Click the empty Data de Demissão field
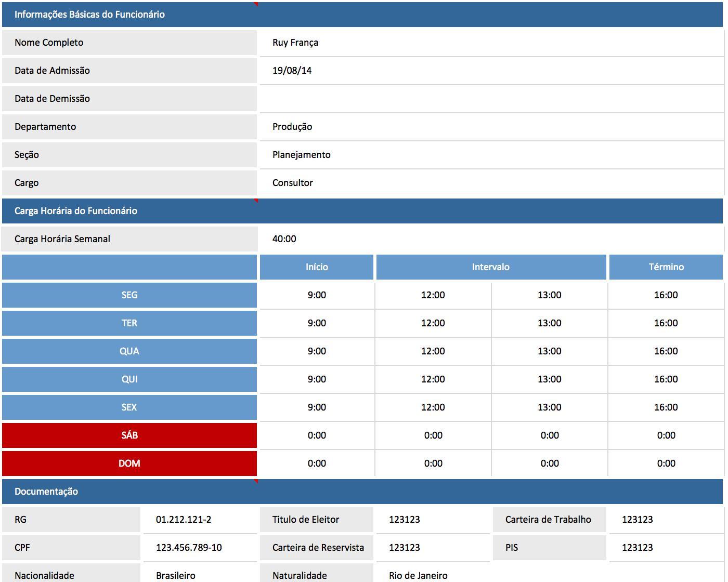Image resolution: width=728 pixels, height=582 pixels. (491, 99)
